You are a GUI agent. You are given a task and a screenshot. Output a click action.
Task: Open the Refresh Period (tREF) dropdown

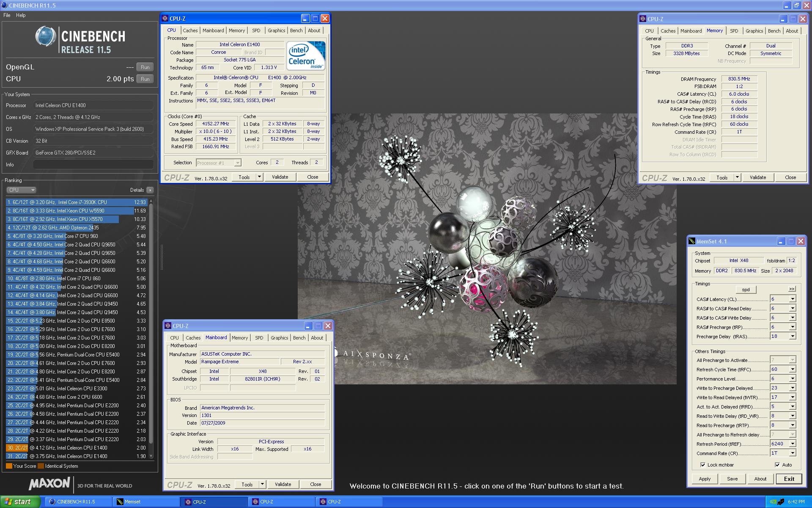tap(793, 444)
